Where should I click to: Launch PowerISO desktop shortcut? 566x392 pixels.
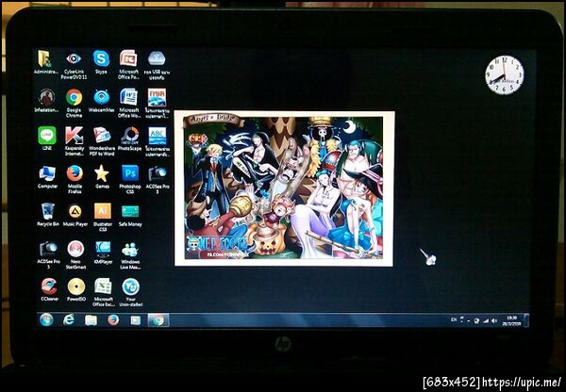coord(76,289)
